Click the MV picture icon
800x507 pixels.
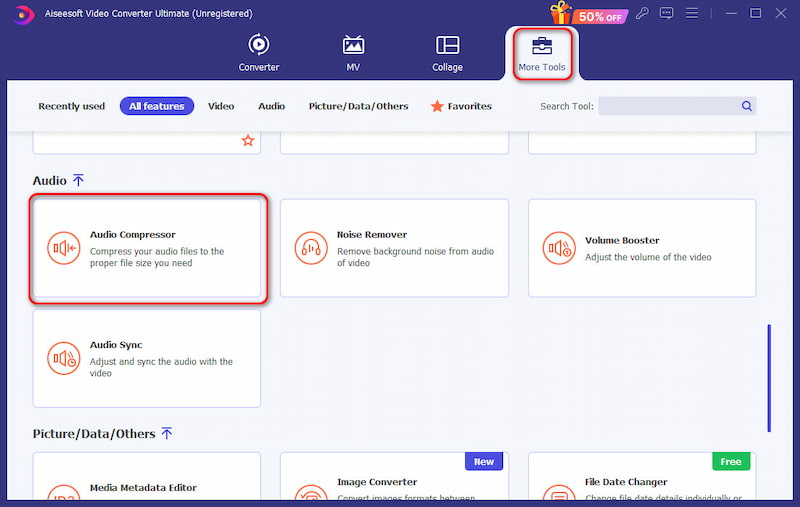coord(353,45)
